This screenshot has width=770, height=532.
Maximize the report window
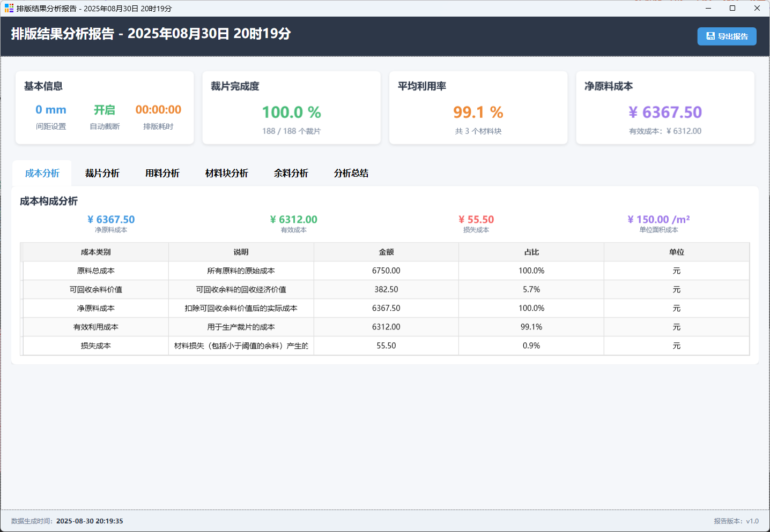coord(732,9)
